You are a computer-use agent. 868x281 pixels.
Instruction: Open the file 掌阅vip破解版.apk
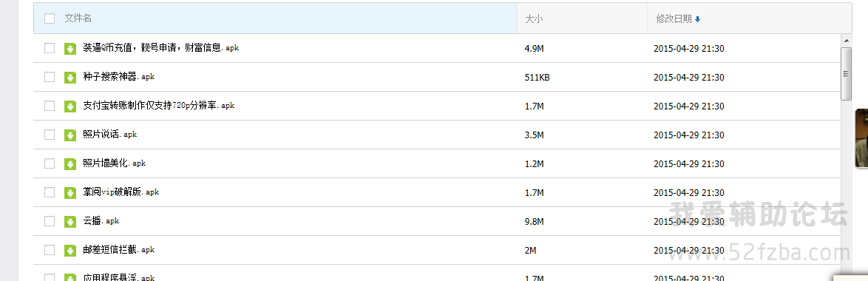(x=121, y=192)
